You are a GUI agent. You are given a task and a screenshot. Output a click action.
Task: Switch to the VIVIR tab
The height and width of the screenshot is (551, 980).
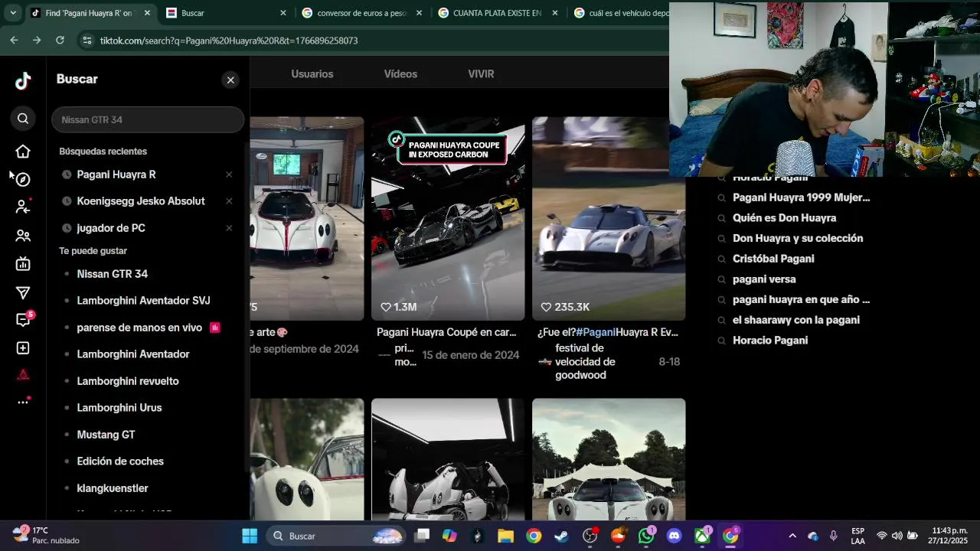481,74
